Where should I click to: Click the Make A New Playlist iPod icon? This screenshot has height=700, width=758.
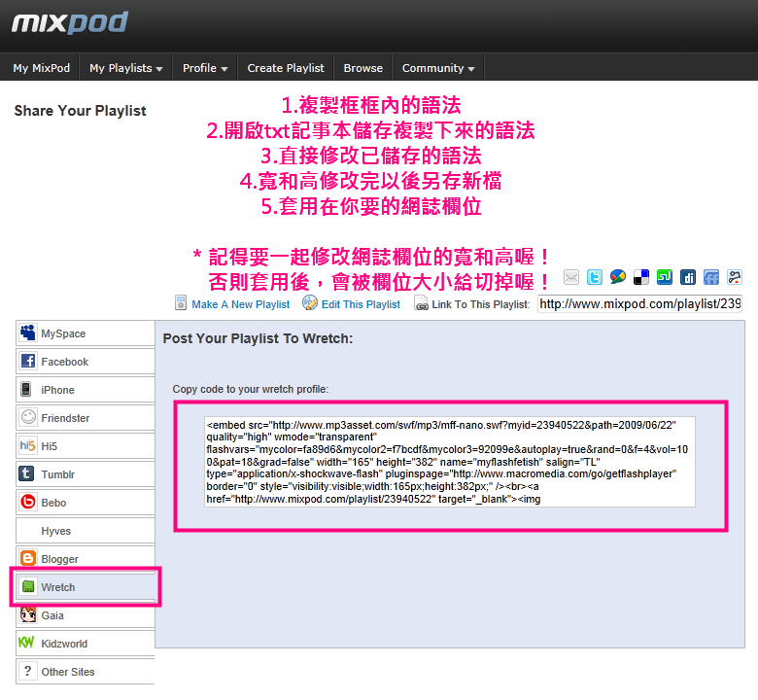[x=181, y=303]
